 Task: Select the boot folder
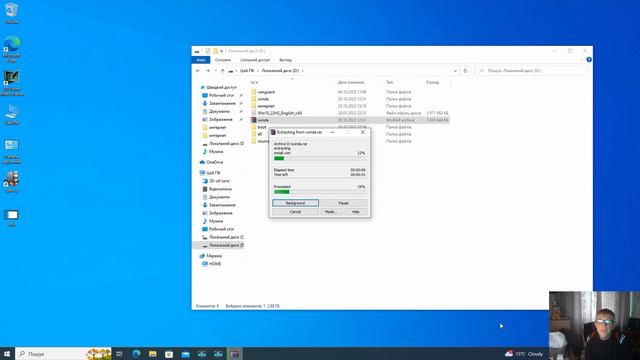tap(262, 127)
